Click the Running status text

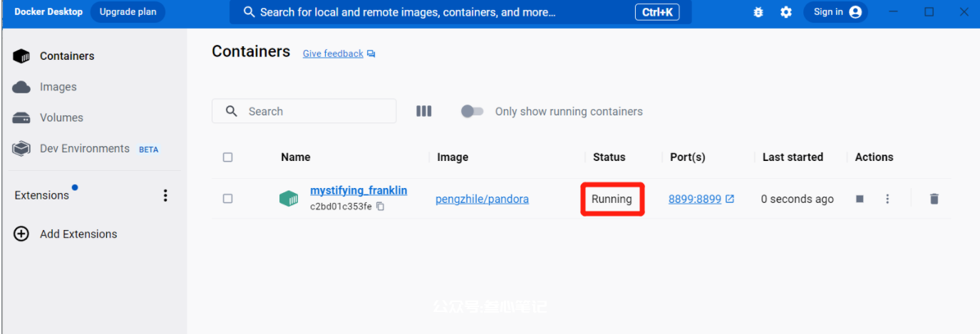pyautogui.click(x=612, y=199)
